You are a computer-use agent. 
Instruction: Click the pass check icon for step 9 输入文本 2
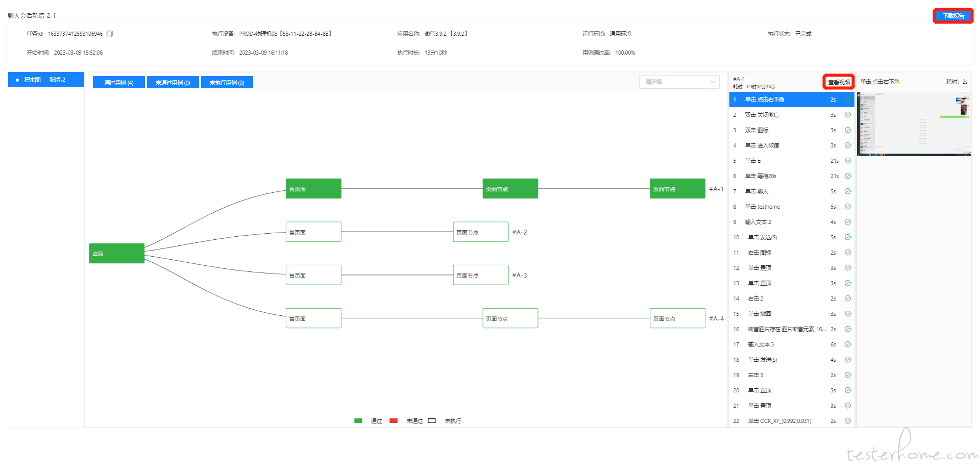tap(847, 222)
